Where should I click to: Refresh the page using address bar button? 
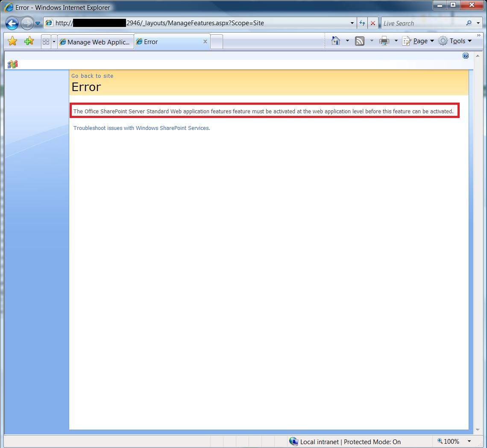click(x=362, y=23)
